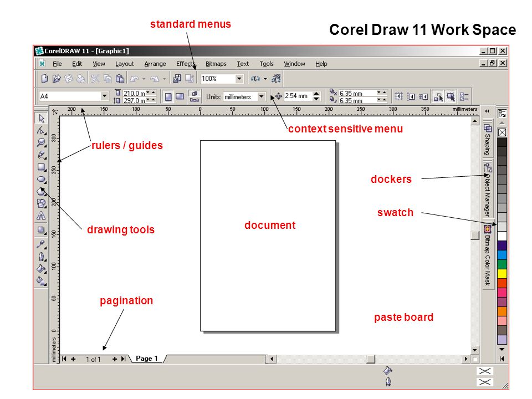Expand the Redo history dropdown arrow
The height and width of the screenshot is (399, 532).
[x=164, y=79]
